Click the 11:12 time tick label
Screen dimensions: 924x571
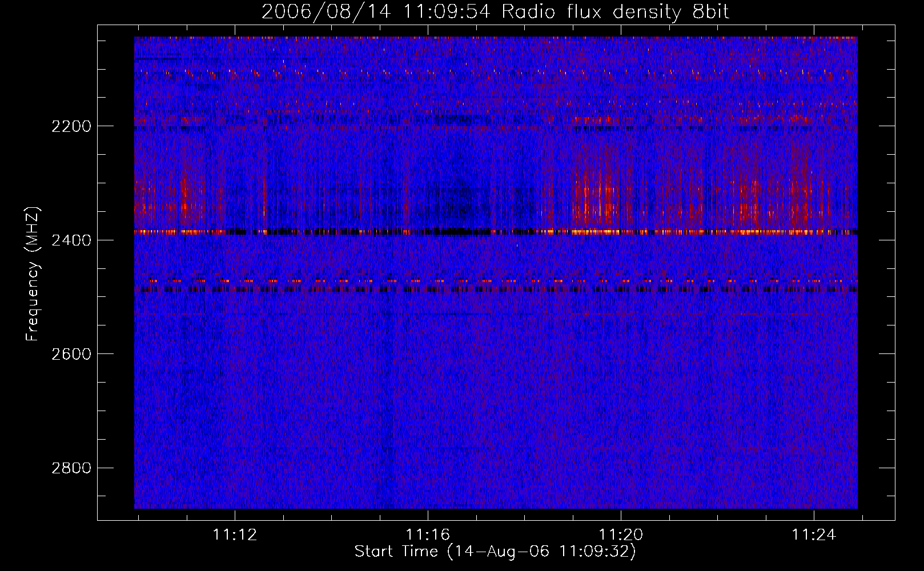[x=235, y=535]
